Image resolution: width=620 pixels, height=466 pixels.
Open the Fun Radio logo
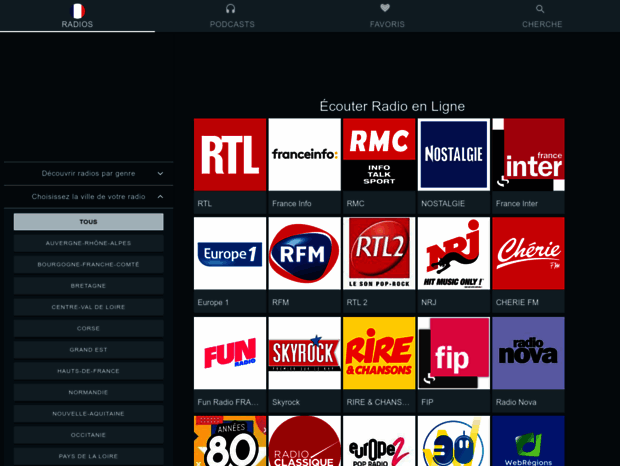(x=230, y=353)
